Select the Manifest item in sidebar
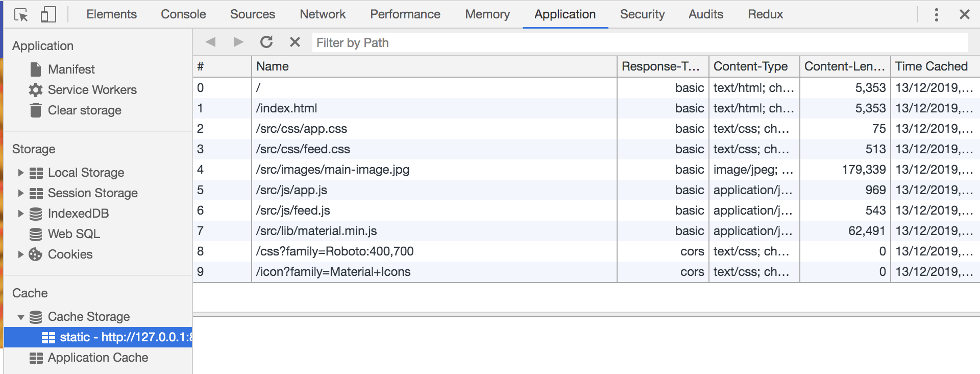This screenshot has width=980, height=374. tap(71, 69)
